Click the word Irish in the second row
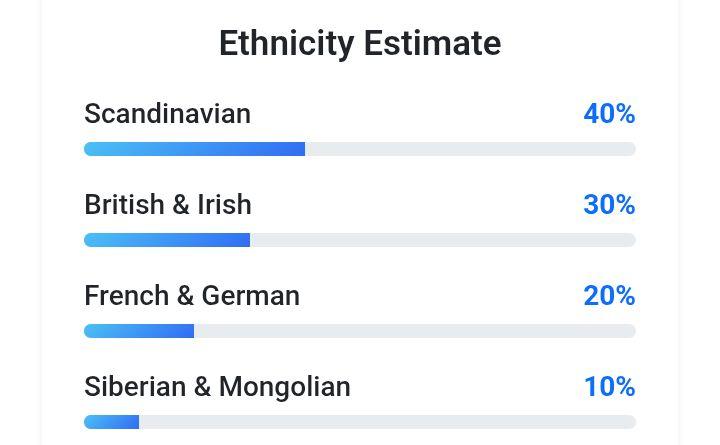 224,205
